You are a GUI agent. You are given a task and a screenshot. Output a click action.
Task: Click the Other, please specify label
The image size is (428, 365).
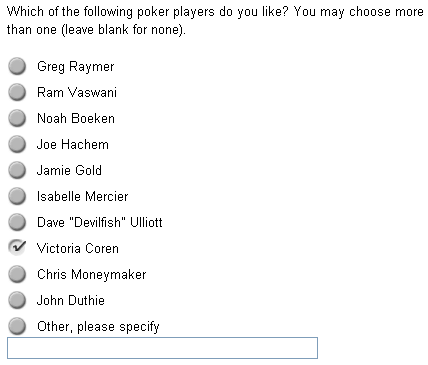pyautogui.click(x=98, y=327)
